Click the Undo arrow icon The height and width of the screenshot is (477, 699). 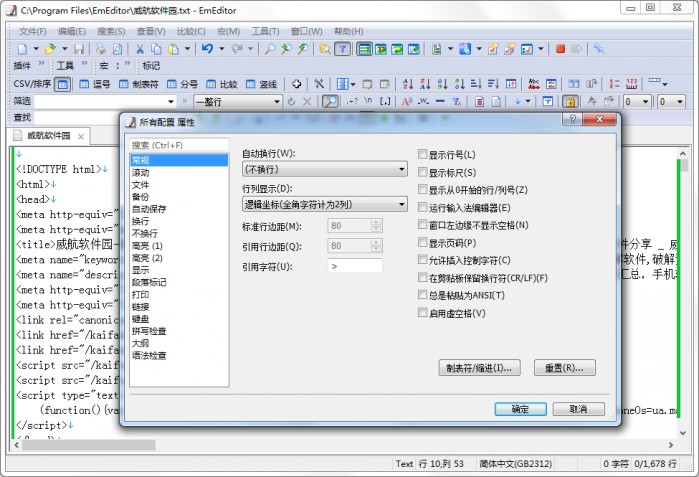207,49
